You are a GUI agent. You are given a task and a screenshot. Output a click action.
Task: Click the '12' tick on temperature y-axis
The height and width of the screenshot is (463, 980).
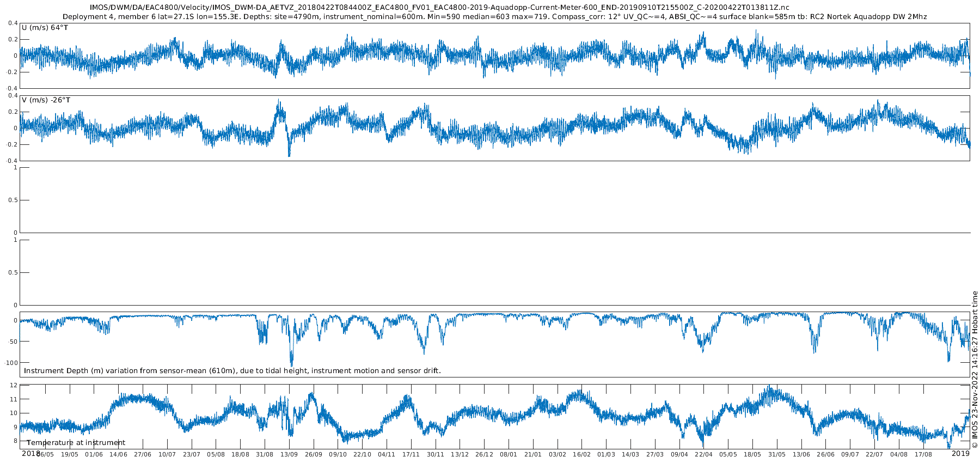point(14,385)
